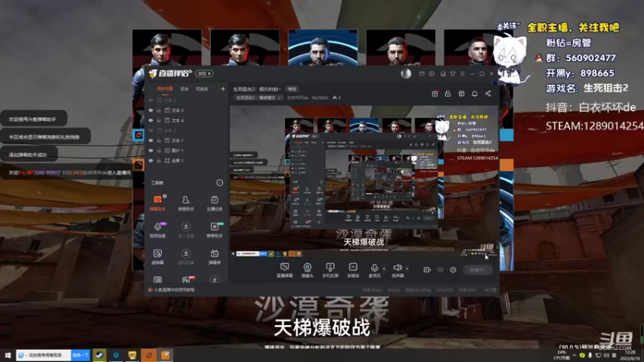Click the unlock padlock icon in header
644x362 pixels.
pyautogui.click(x=448, y=93)
